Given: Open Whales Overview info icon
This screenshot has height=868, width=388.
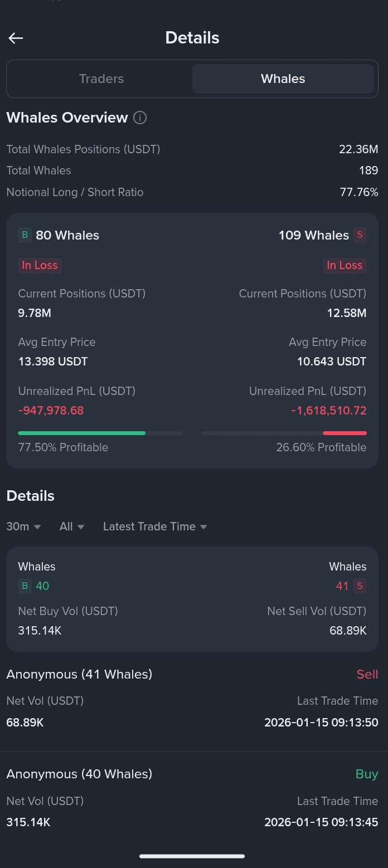Looking at the screenshot, I should (x=140, y=118).
